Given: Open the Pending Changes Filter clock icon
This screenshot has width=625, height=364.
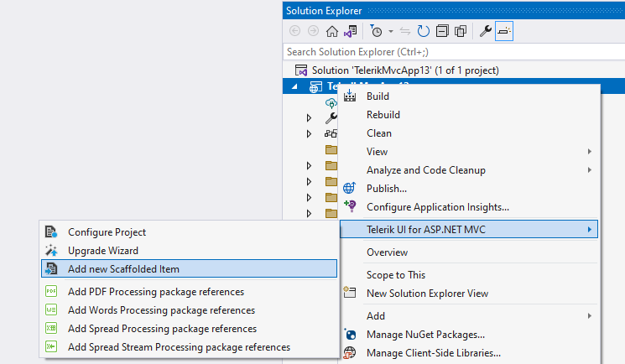Looking at the screenshot, I should tap(376, 31).
